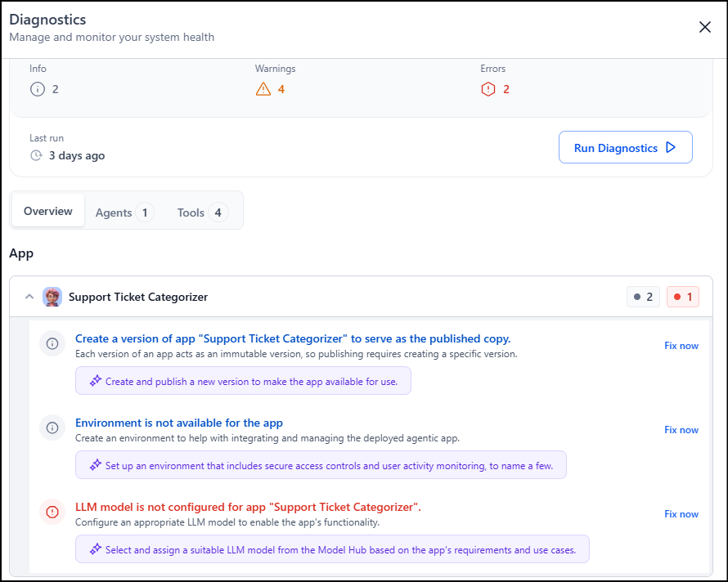Click the Select and assign LLM model suggestion
Image resolution: width=728 pixels, height=582 pixels.
point(332,549)
